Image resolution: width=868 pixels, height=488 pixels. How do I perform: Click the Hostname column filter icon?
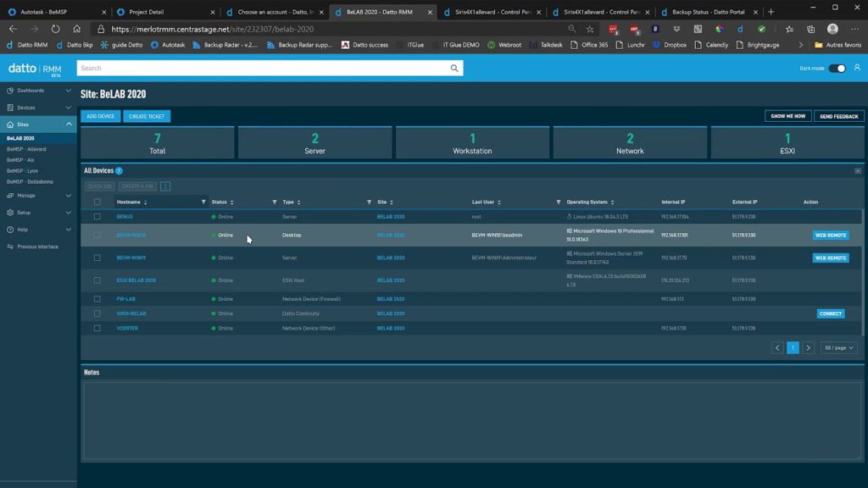pos(203,202)
